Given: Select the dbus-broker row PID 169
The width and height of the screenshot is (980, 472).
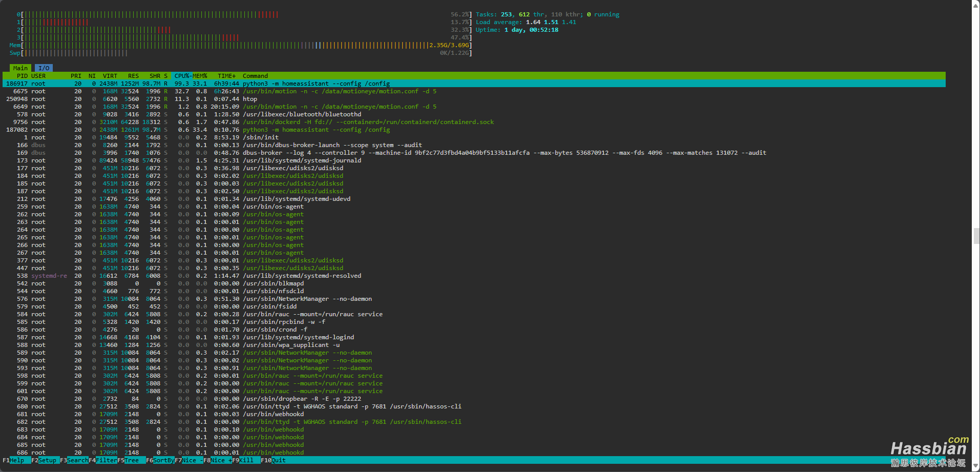Looking at the screenshot, I should coord(474,153).
